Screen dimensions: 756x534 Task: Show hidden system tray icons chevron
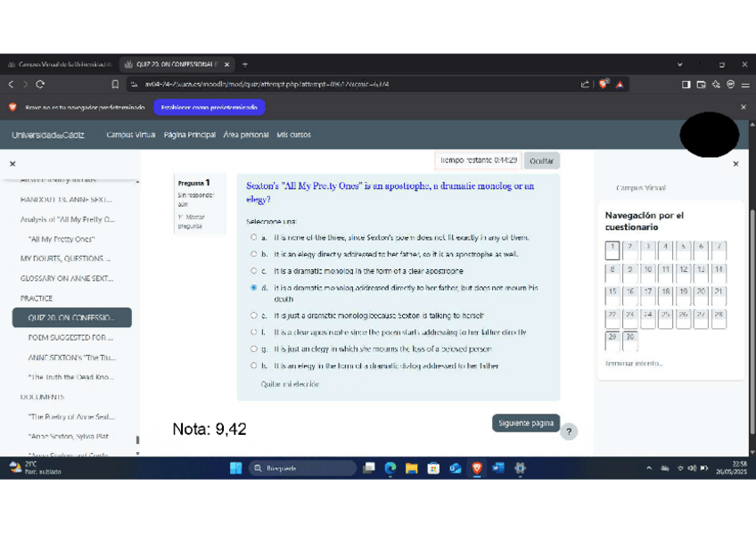point(650,467)
